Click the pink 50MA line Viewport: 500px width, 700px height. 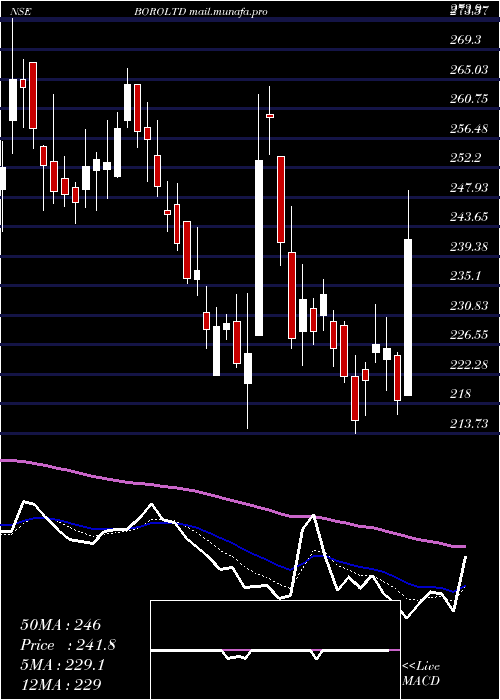point(232,499)
